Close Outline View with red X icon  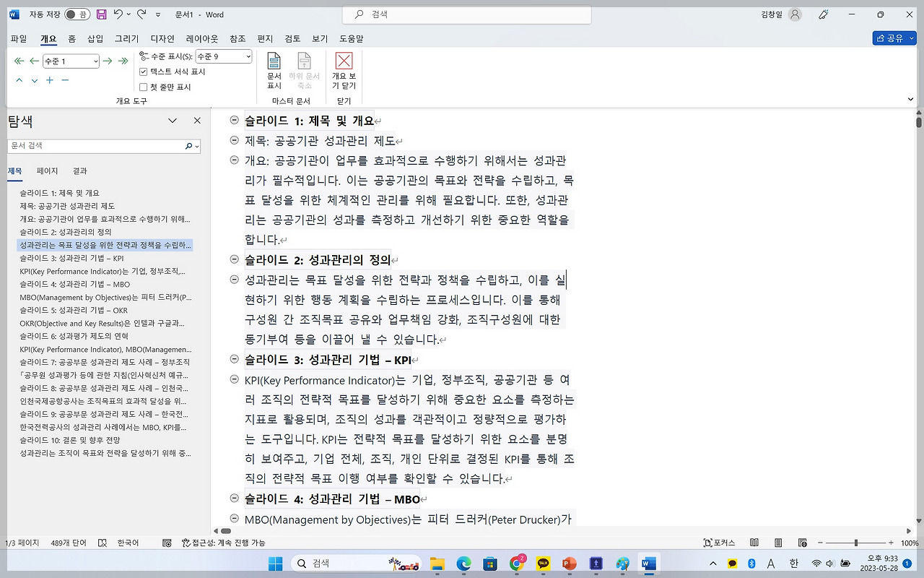[344, 71]
